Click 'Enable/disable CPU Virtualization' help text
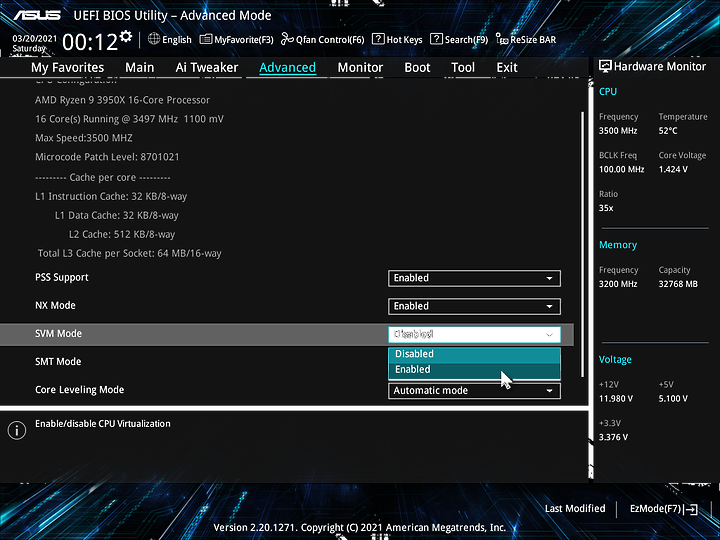Screen dimensions: 720x540 (103, 424)
